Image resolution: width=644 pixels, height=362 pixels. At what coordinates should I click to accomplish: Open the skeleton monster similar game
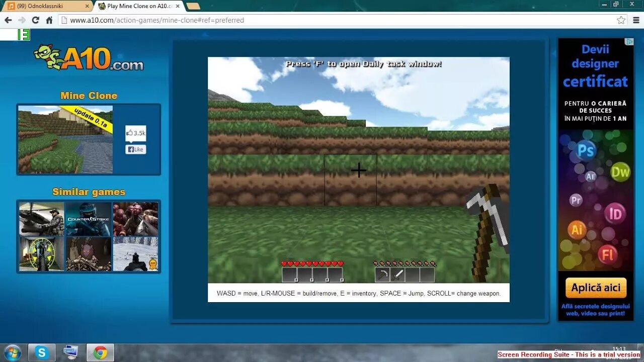tap(89, 254)
